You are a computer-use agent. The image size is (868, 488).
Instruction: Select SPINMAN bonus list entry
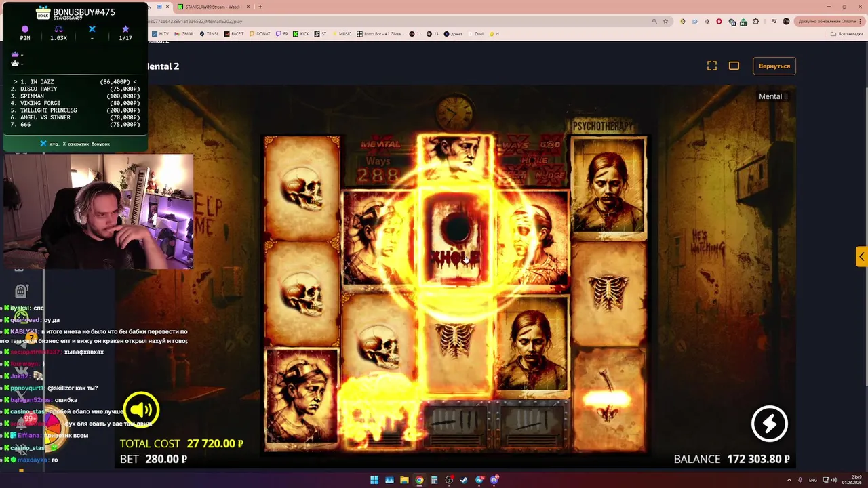(x=76, y=96)
